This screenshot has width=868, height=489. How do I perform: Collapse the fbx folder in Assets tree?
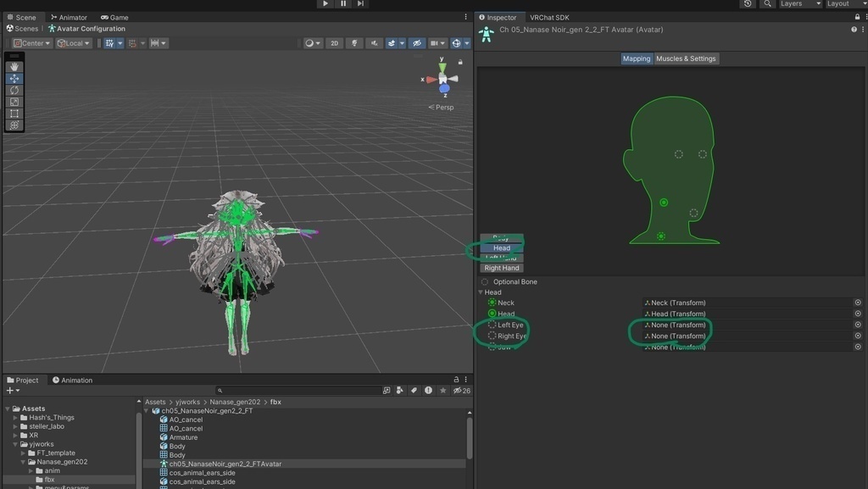pyautogui.click(x=32, y=481)
